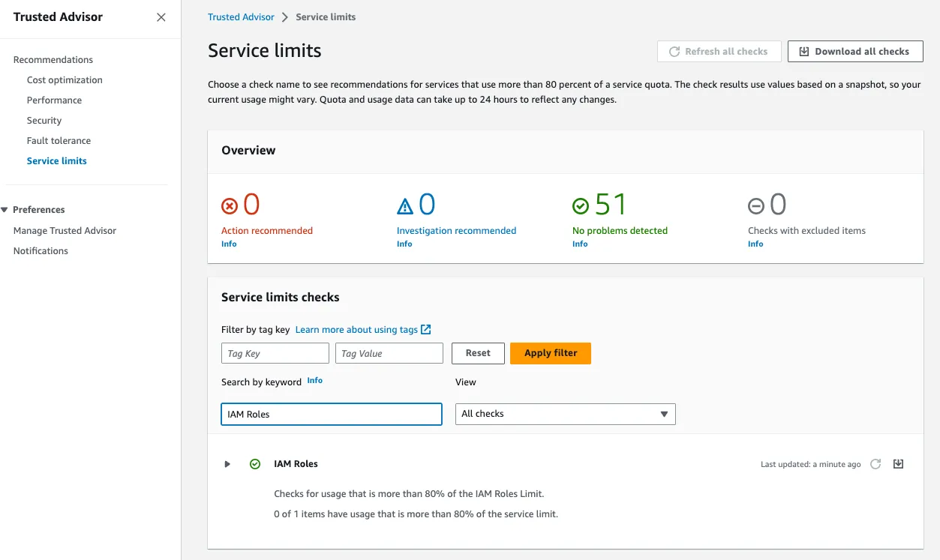
Task: Click 'Checks for usage that is more than 80%' text
Action: (409, 494)
